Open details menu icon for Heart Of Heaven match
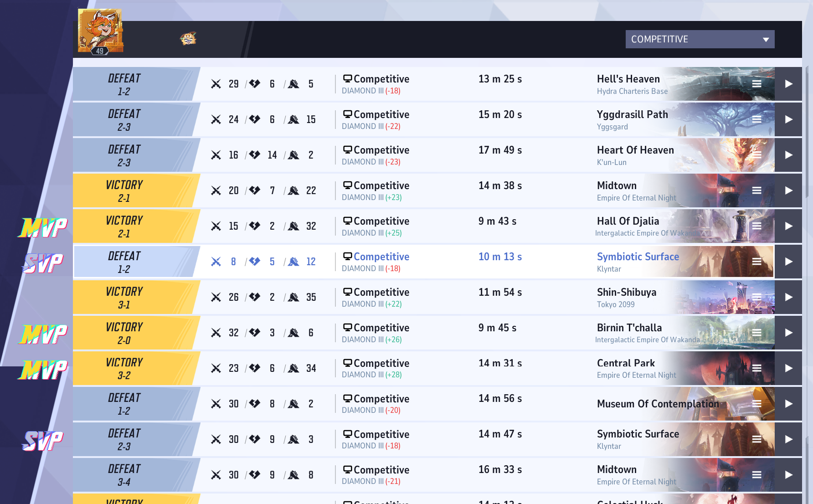 click(756, 155)
